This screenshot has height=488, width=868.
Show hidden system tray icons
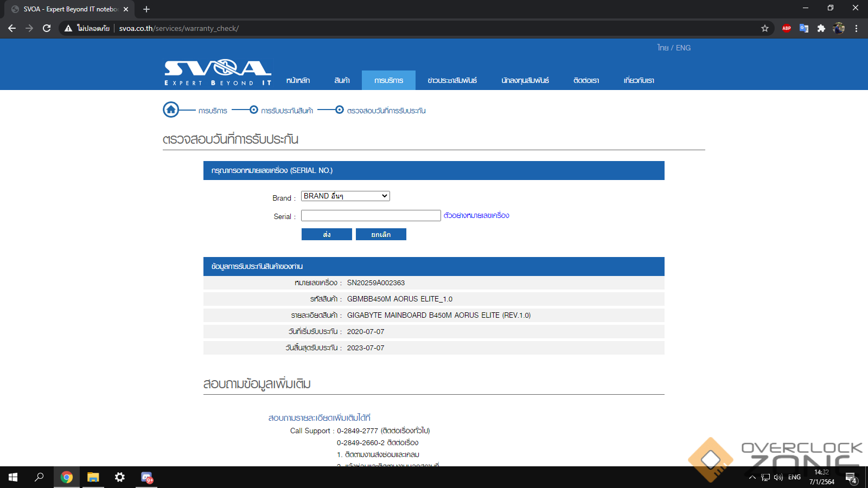click(x=752, y=477)
